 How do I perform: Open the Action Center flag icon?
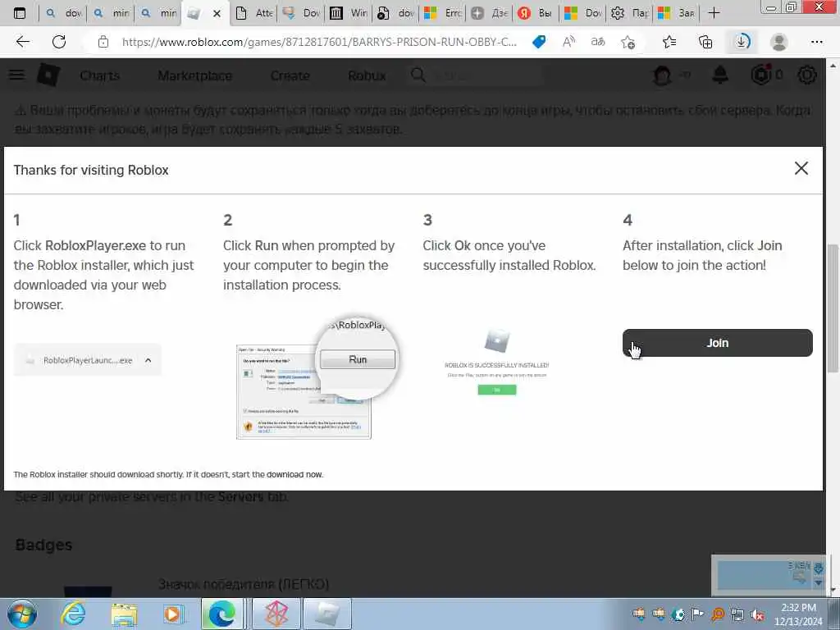[x=697, y=614]
